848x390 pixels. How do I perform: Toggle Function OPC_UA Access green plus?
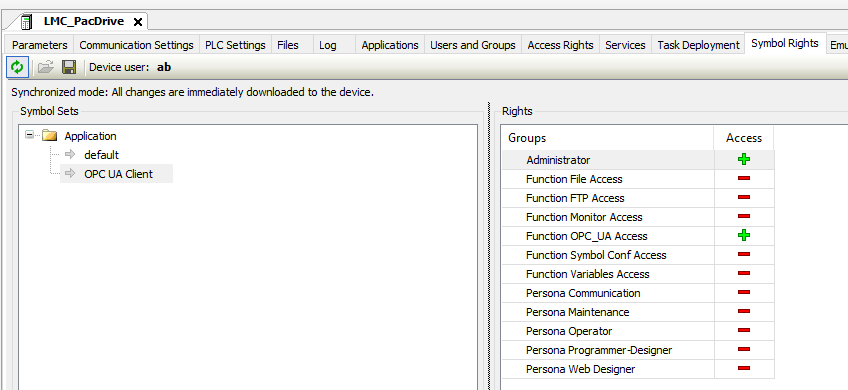pyautogui.click(x=744, y=235)
